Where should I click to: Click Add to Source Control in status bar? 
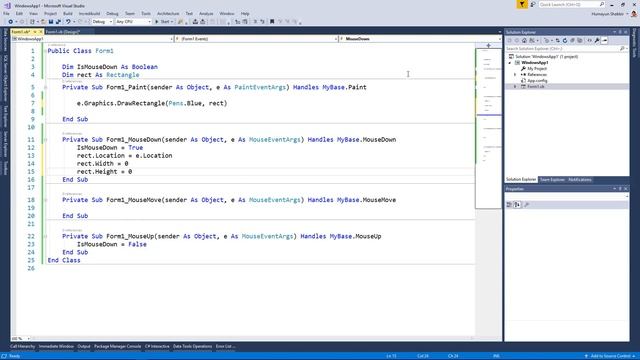tap(611, 356)
